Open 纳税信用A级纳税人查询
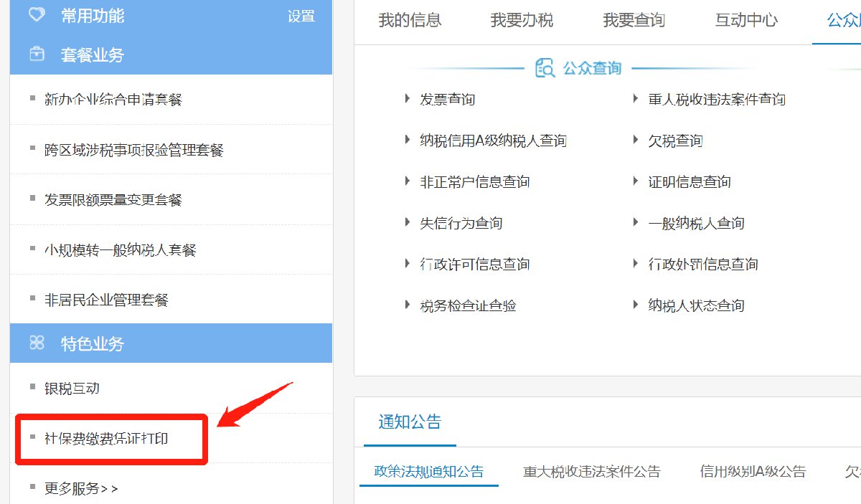Screen dimensions: 861x504 pos(493,141)
